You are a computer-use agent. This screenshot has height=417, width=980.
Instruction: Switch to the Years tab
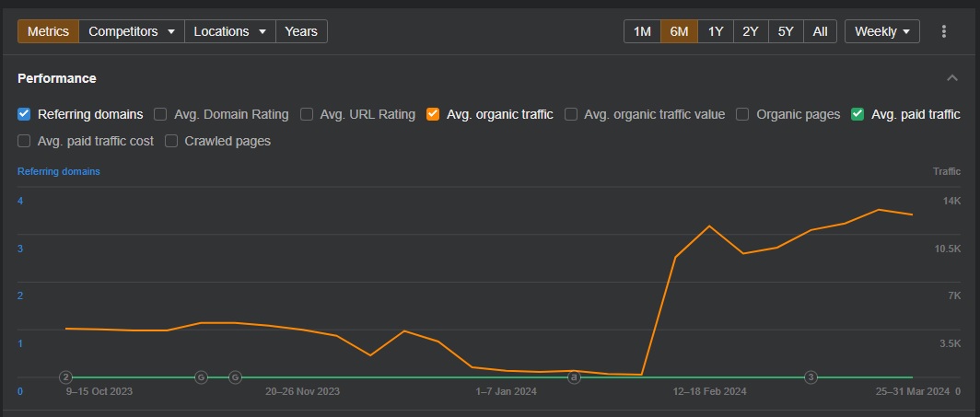click(x=301, y=31)
